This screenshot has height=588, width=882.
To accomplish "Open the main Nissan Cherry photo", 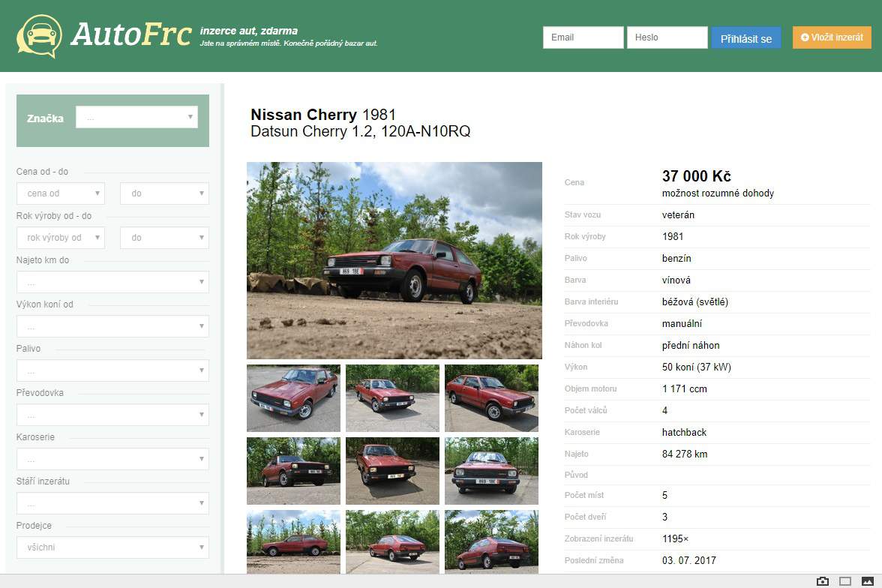I will 394,260.
